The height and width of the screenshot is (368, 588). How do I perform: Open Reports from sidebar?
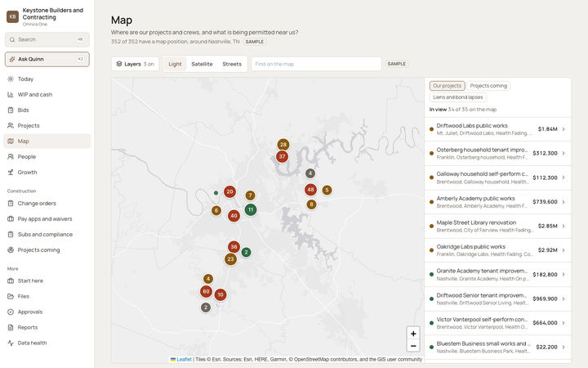[47, 327]
